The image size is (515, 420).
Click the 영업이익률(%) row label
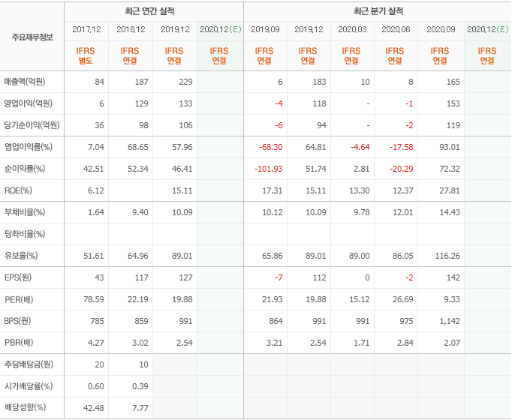click(29, 147)
